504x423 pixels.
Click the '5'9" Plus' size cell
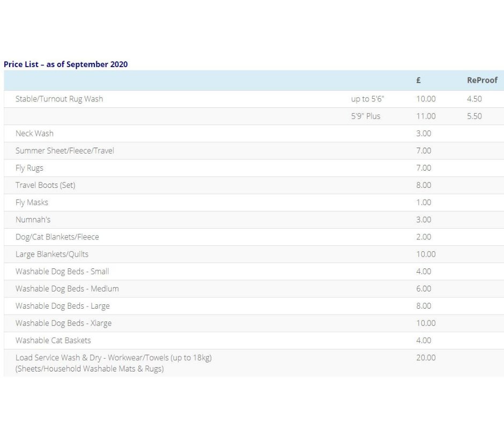click(366, 116)
